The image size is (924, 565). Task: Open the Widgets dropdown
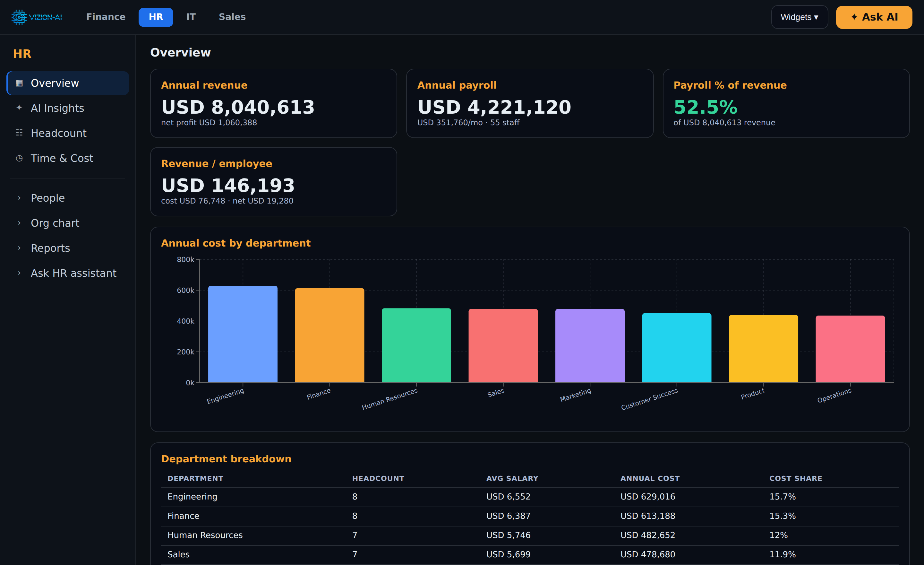click(799, 17)
